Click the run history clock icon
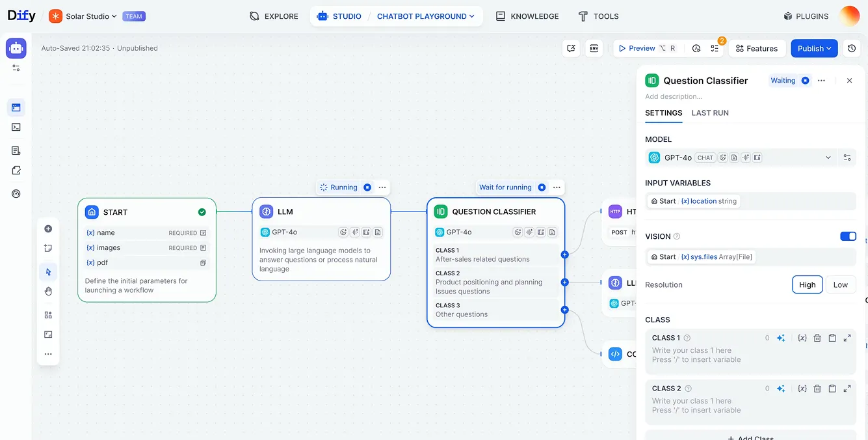This screenshot has width=868, height=440. [x=696, y=48]
